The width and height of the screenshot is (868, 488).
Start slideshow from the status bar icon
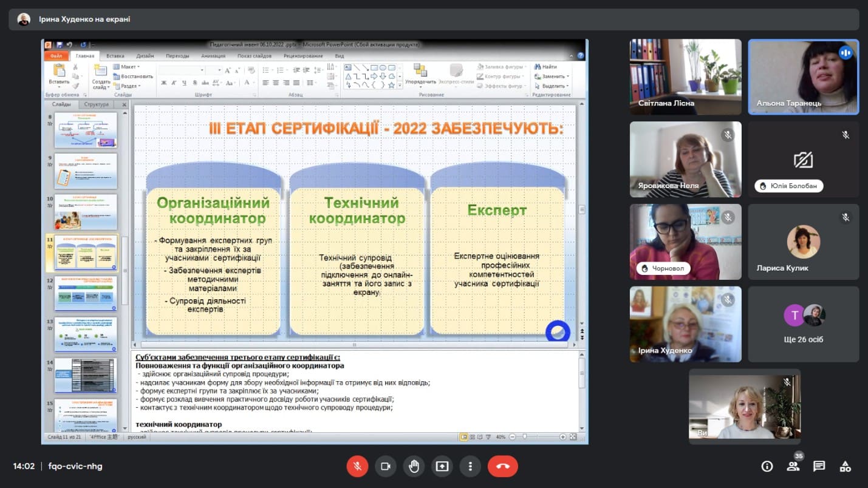(488, 437)
